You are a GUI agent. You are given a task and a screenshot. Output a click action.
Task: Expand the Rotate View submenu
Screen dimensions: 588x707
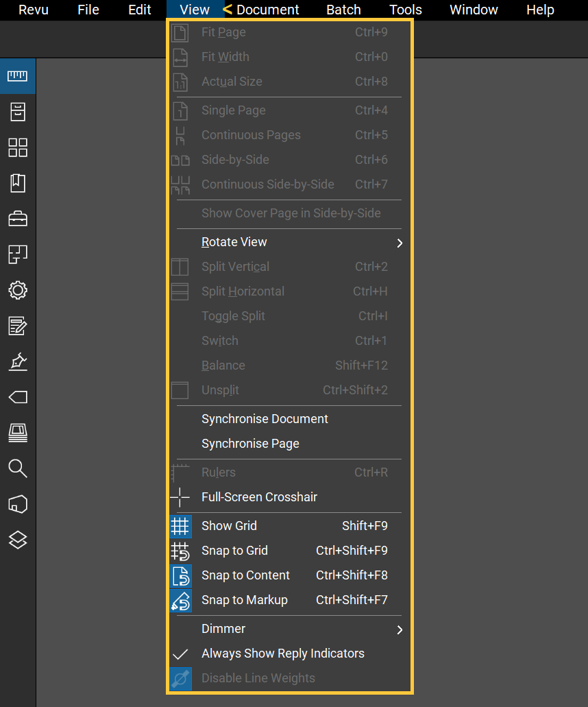(234, 241)
